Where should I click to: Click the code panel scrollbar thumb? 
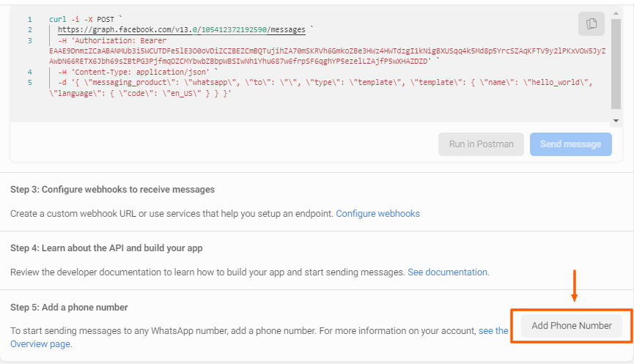pos(616,64)
